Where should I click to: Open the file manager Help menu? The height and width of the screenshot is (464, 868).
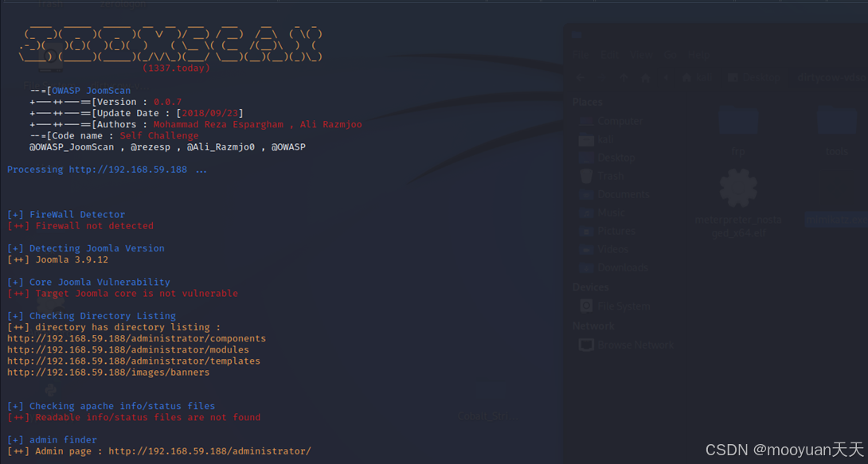pos(698,55)
